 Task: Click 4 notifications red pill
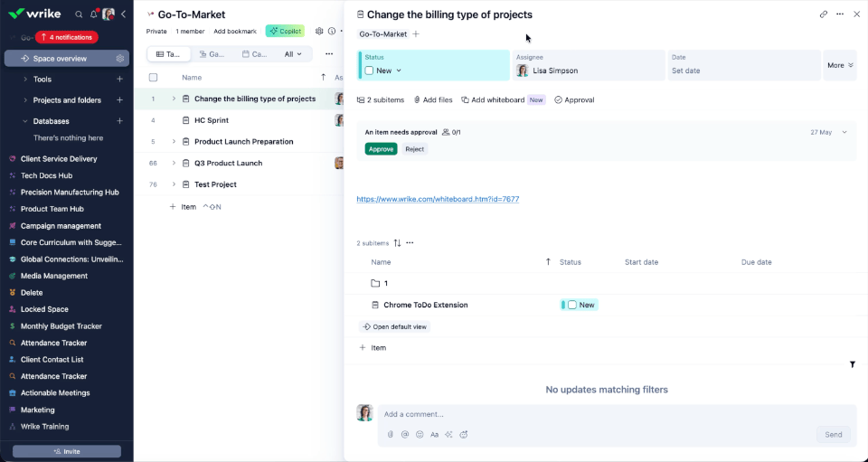click(x=66, y=38)
